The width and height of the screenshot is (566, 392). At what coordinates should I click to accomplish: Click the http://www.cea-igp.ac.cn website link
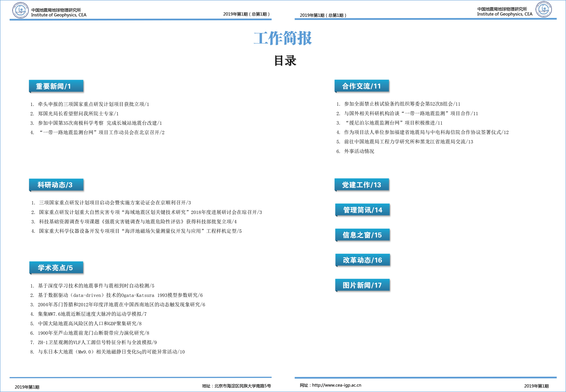[x=336, y=385]
